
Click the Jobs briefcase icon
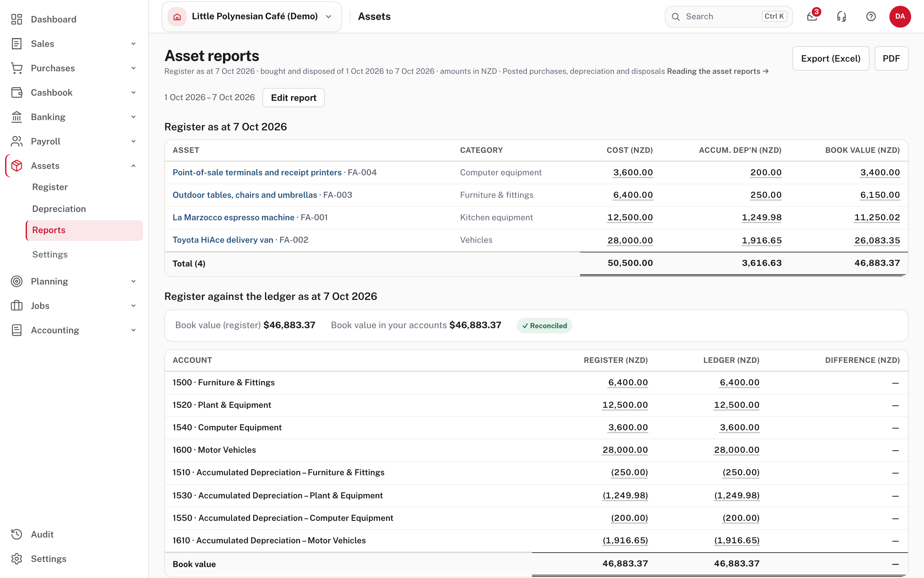coord(16,306)
